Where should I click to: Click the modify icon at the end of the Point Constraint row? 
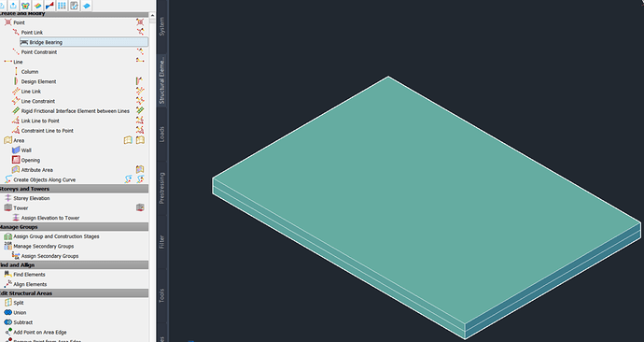pyautogui.click(x=140, y=51)
